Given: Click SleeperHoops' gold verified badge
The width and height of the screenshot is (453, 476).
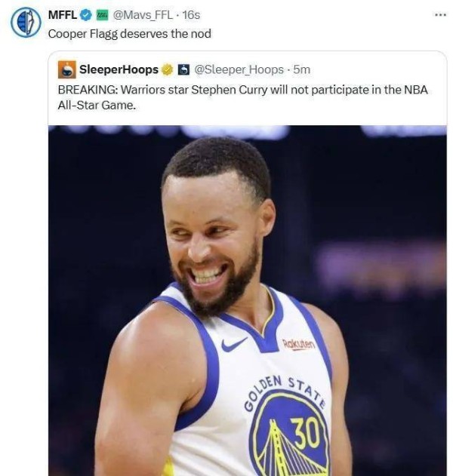Looking at the screenshot, I should pos(167,69).
